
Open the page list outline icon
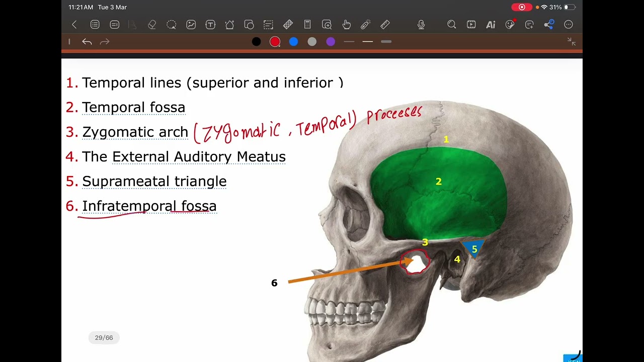pos(95,25)
